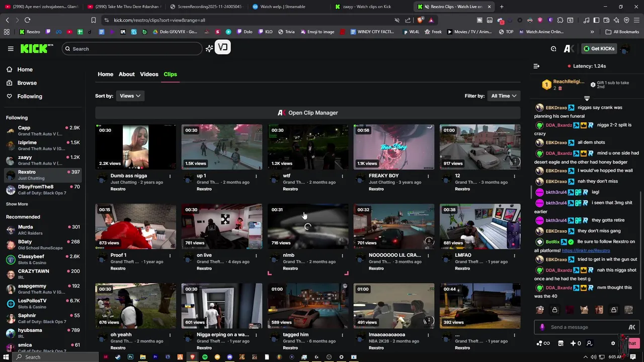This screenshot has width=644, height=362.
Task: Toggle browser sidebar panel icon
Action: (x=596, y=20)
